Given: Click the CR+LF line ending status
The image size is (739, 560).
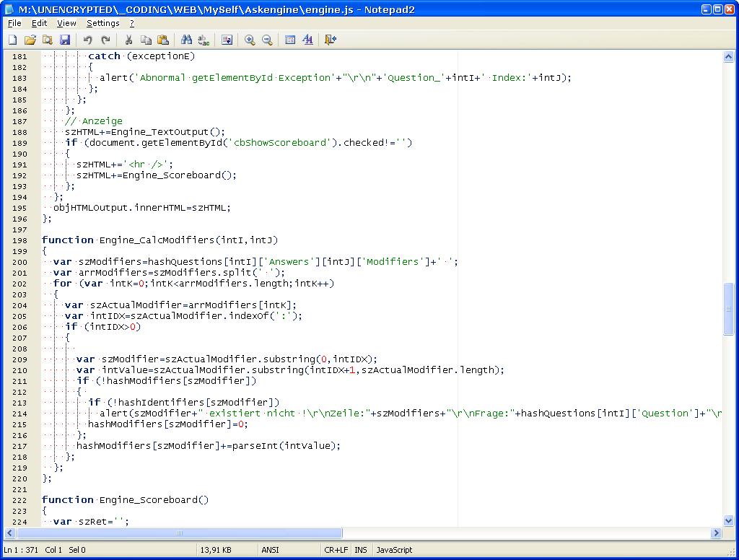Looking at the screenshot, I should coord(336,550).
